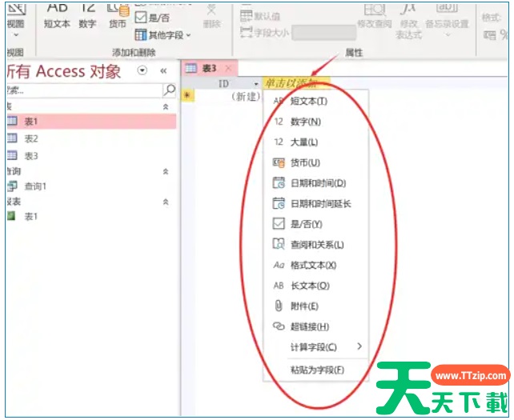The image size is (514, 420).
Task: Choose 数字(N) from the field type menu
Action: click(x=315, y=122)
